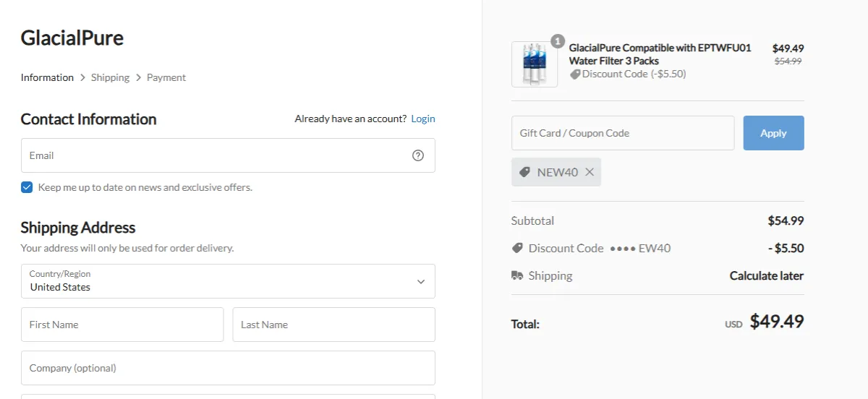Click the email help question mark icon
Image resolution: width=868 pixels, height=399 pixels.
[x=418, y=155]
